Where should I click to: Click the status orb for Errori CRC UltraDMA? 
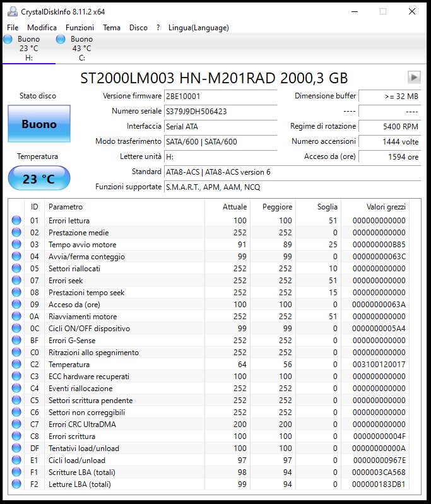coord(16,425)
